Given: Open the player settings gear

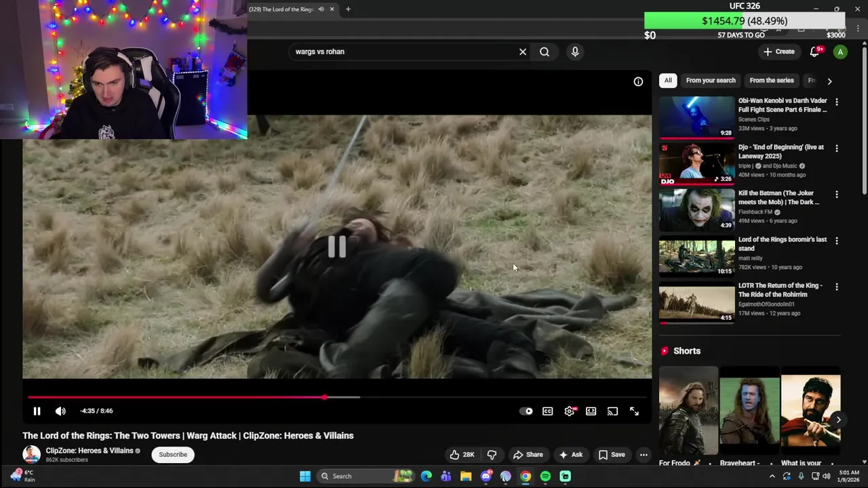Looking at the screenshot, I should [x=570, y=411].
